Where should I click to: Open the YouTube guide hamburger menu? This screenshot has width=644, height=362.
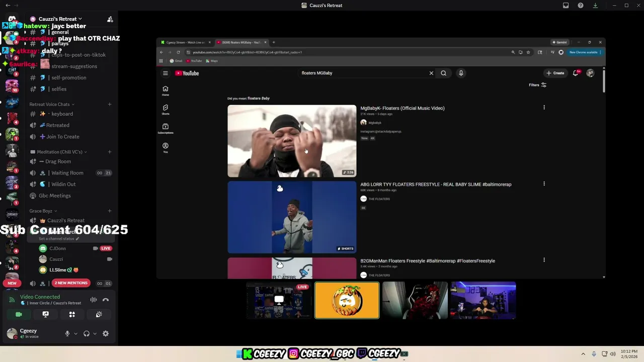point(165,73)
